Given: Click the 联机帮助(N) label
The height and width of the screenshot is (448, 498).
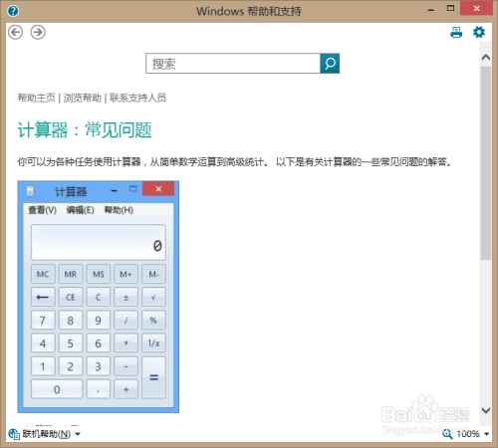Looking at the screenshot, I should (x=47, y=434).
